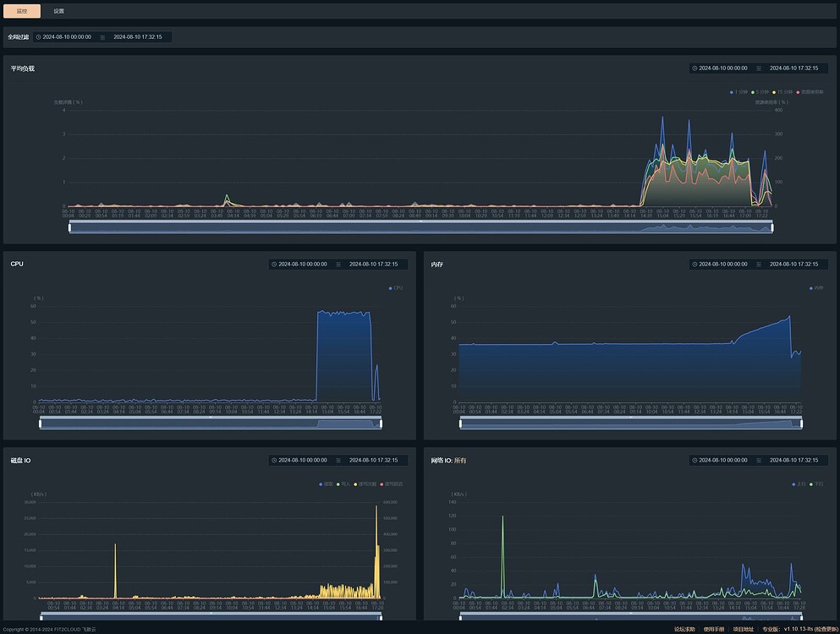The image size is (840, 634).
Task: Toggle the 15 分钟 series in 平均负载 legend
Action: (x=782, y=92)
